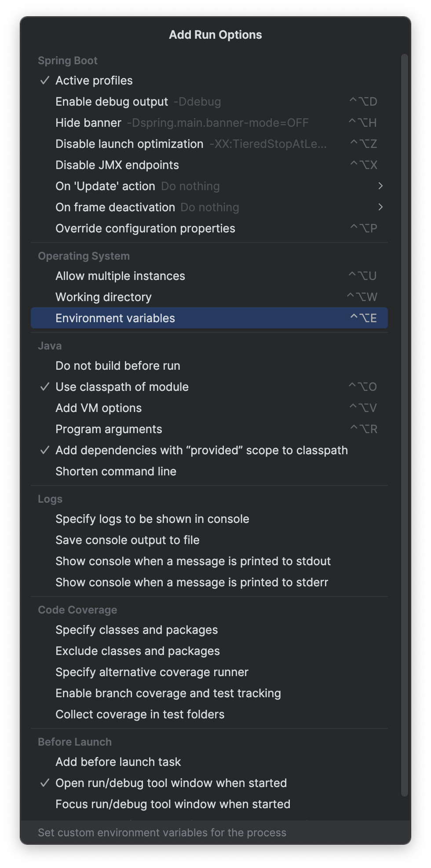Enable debug output with -Ddebug
431x868 pixels.
click(x=111, y=101)
